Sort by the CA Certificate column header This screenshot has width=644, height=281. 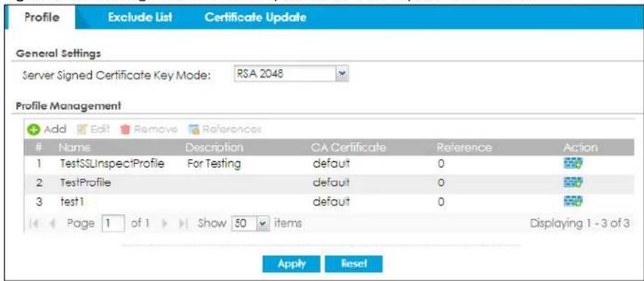tap(349, 147)
